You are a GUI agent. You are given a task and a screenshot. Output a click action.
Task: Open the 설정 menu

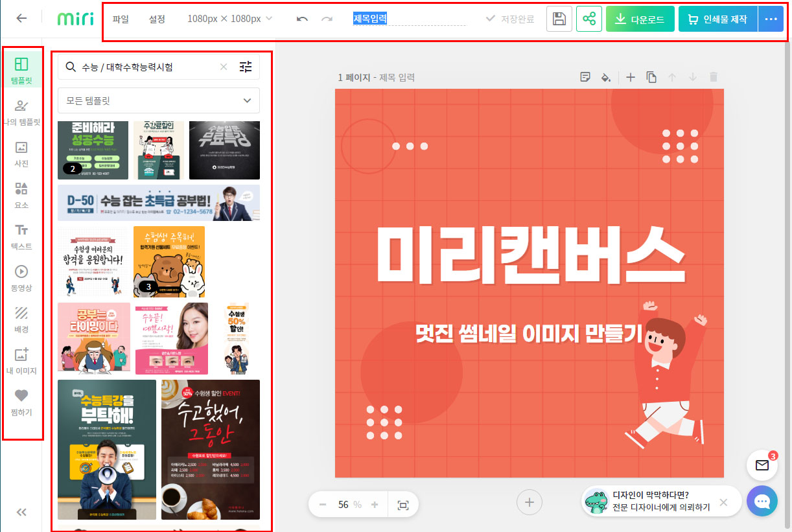[157, 19]
